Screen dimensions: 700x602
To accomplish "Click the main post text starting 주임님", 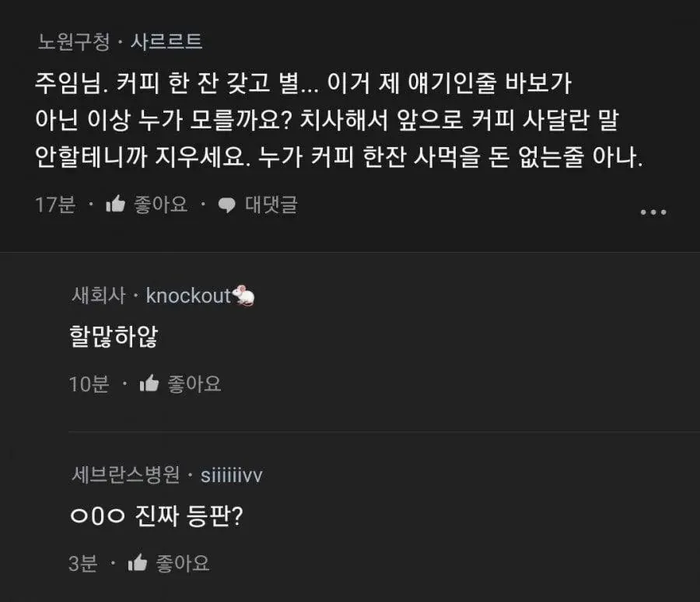I will point(339,120).
